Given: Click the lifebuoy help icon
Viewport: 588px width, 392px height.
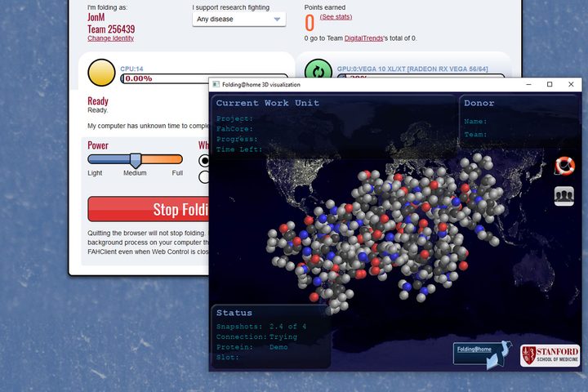Looking at the screenshot, I should coord(564,166).
